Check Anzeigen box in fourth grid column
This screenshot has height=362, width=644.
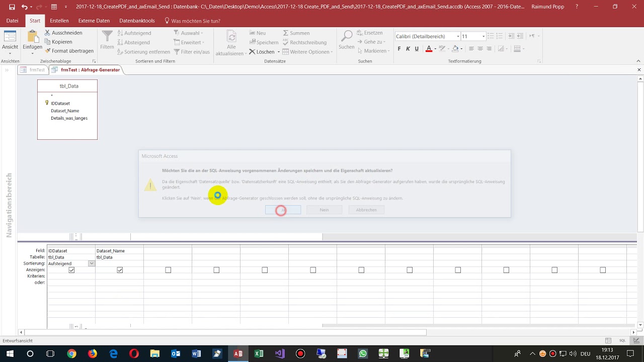pos(216,270)
